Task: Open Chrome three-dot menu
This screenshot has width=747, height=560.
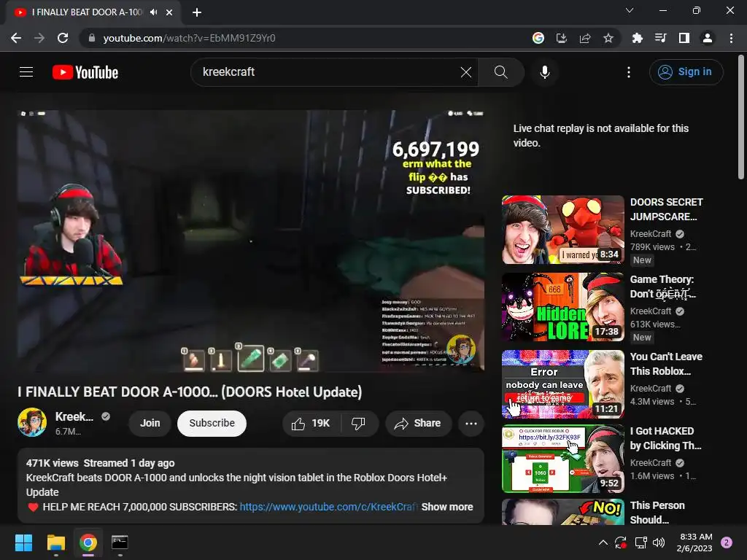Action: [x=731, y=38]
